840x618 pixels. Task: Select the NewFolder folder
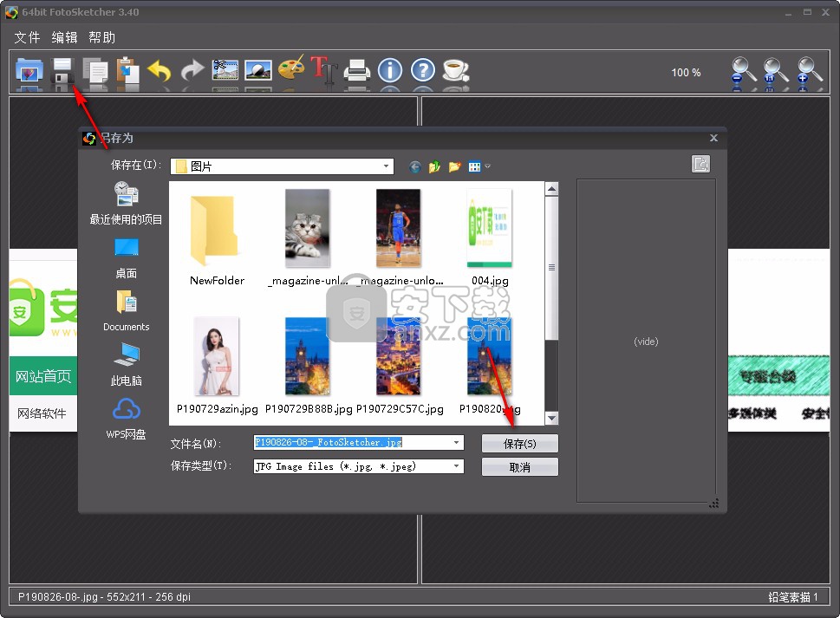pos(217,239)
